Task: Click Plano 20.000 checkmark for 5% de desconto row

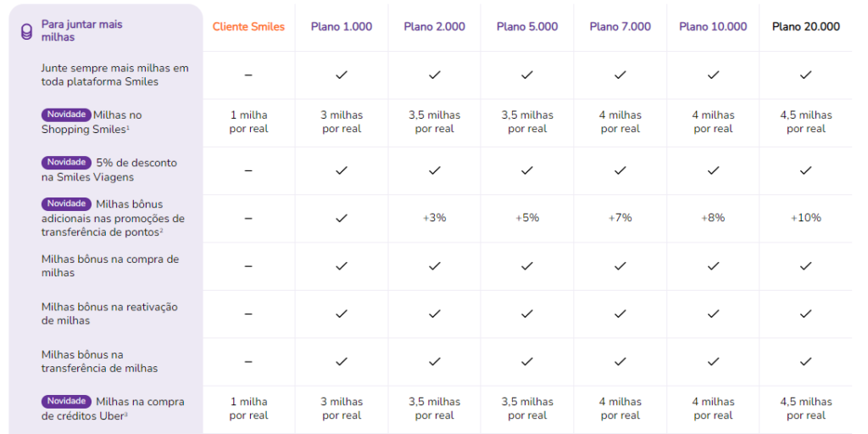Action: click(805, 170)
